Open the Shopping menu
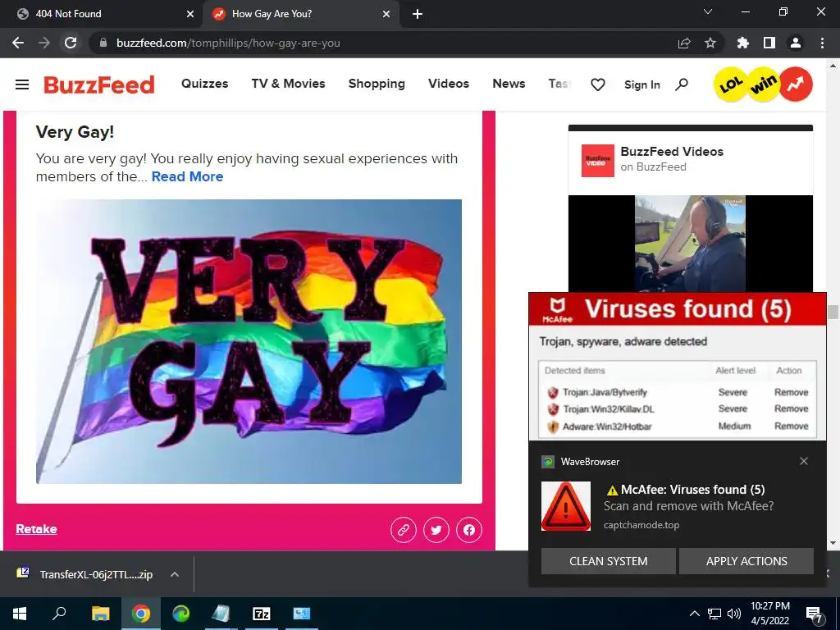This screenshot has height=630, width=840. tap(377, 84)
